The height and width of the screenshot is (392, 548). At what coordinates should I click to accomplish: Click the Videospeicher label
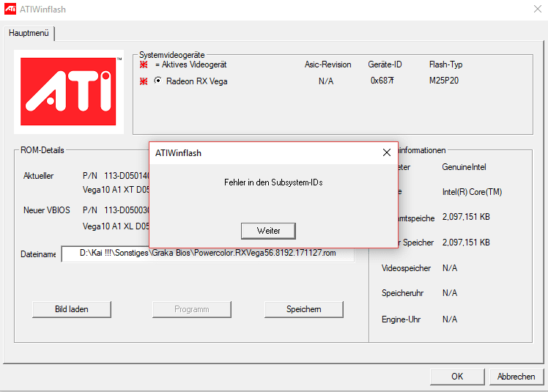(x=406, y=268)
